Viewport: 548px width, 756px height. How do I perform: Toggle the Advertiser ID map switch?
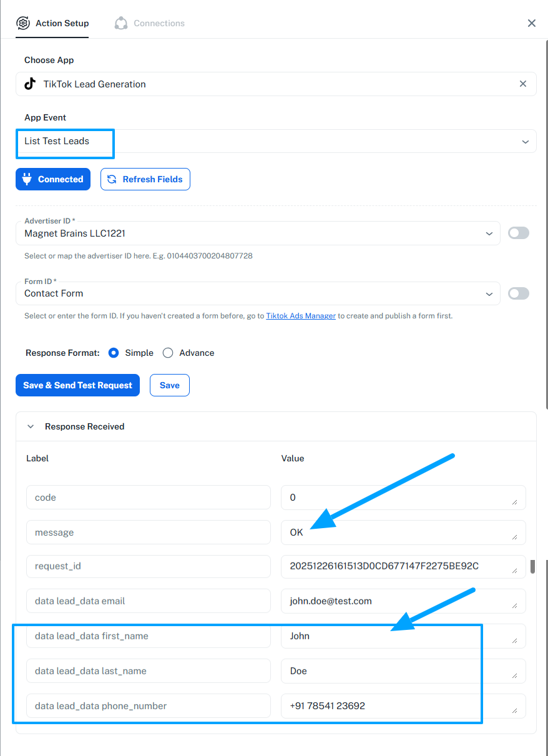[519, 233]
